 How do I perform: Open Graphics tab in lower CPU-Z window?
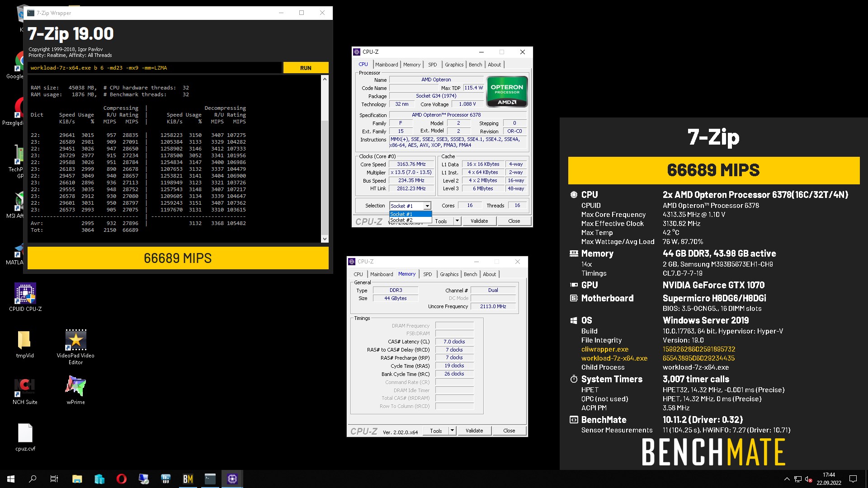449,274
